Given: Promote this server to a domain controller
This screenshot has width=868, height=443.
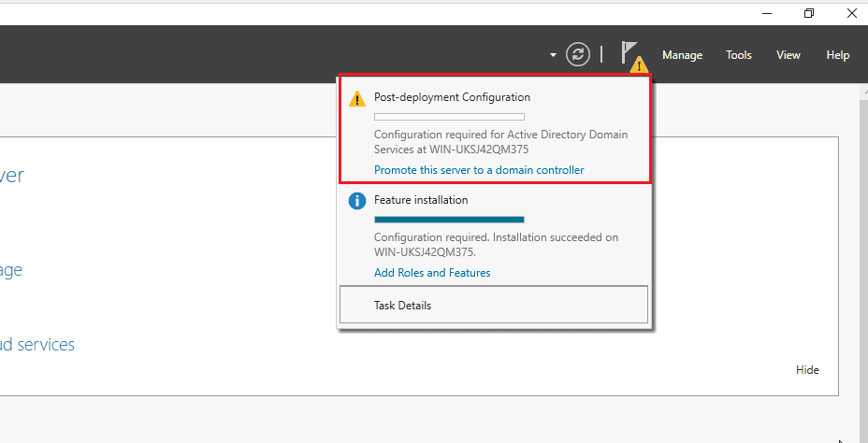Looking at the screenshot, I should [x=479, y=170].
